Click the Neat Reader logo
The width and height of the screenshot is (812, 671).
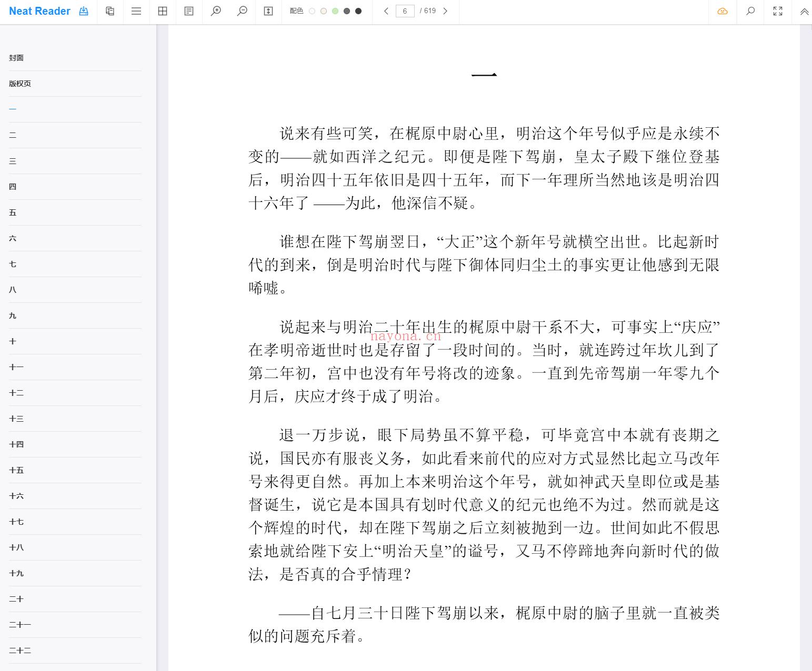(x=39, y=11)
